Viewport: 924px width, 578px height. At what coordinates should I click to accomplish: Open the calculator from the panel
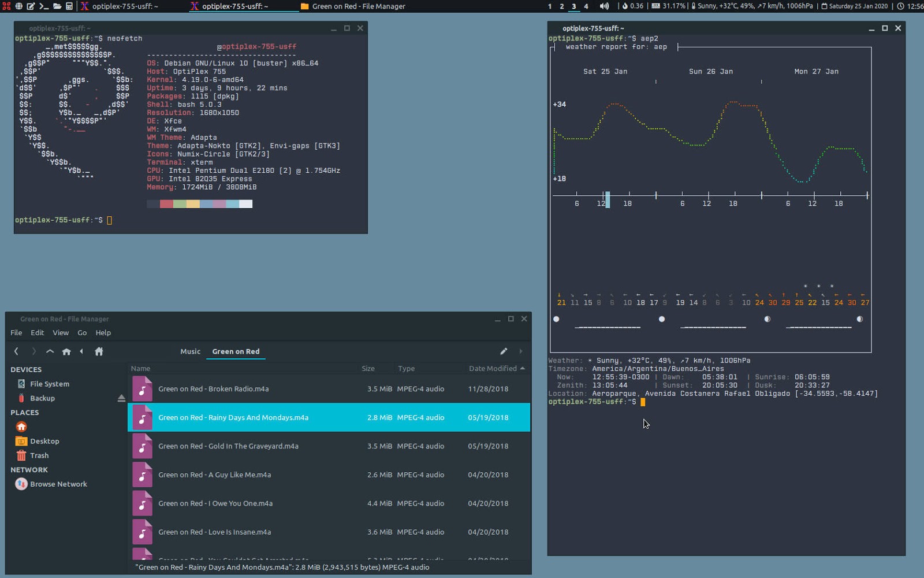69,6
